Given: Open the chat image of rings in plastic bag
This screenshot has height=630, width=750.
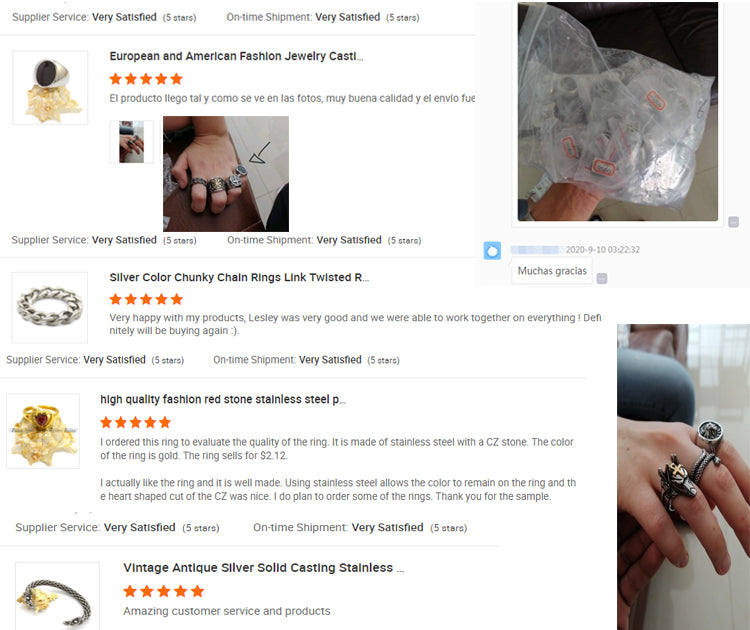Looking at the screenshot, I should 618,111.
